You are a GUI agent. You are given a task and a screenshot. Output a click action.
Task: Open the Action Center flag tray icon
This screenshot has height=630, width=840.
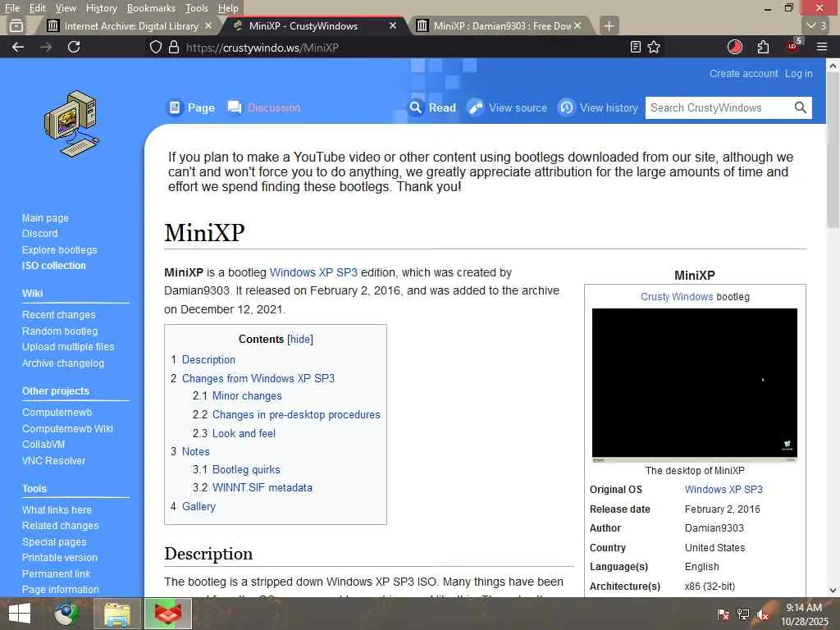pyautogui.click(x=723, y=614)
